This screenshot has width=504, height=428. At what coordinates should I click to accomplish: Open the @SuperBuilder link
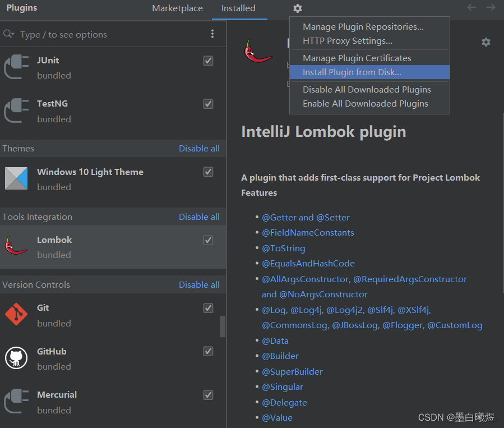292,372
